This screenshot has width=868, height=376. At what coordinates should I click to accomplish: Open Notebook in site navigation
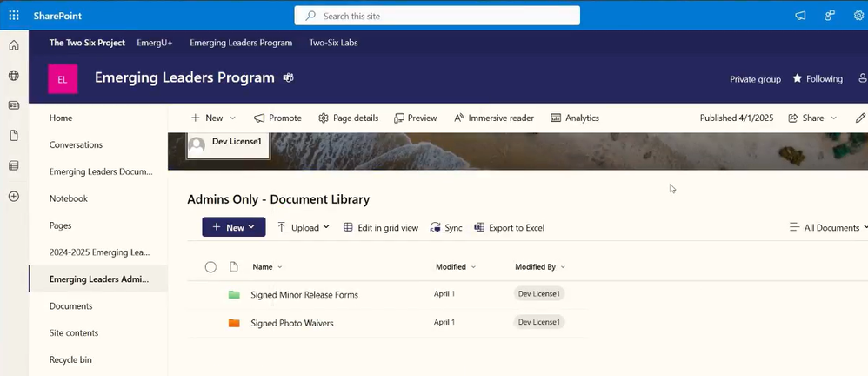pyautogui.click(x=69, y=198)
